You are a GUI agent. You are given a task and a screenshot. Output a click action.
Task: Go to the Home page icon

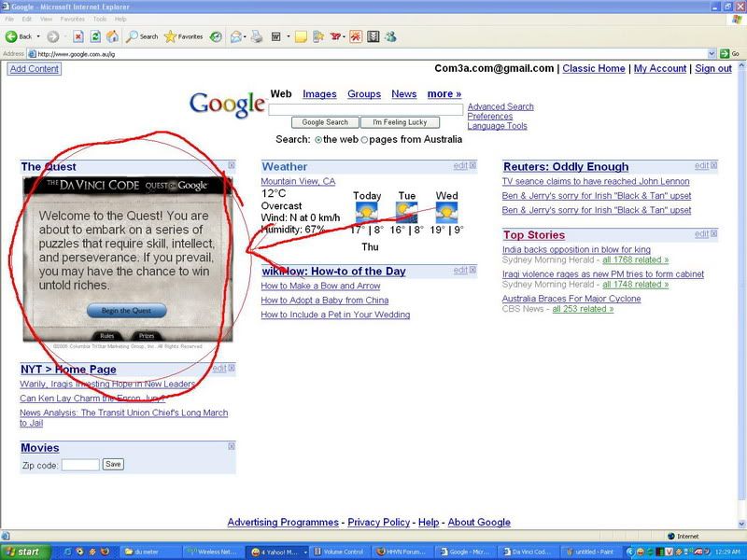112,36
